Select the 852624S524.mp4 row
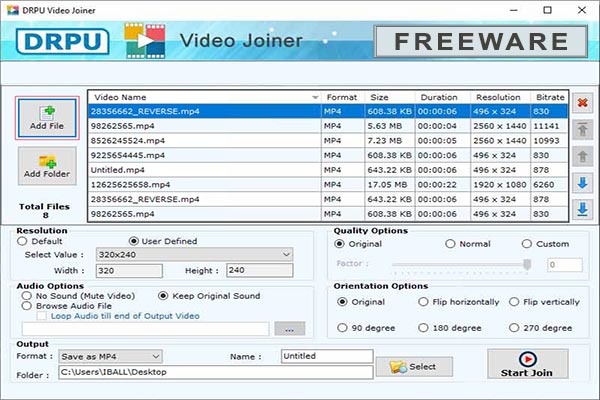 tap(328, 140)
